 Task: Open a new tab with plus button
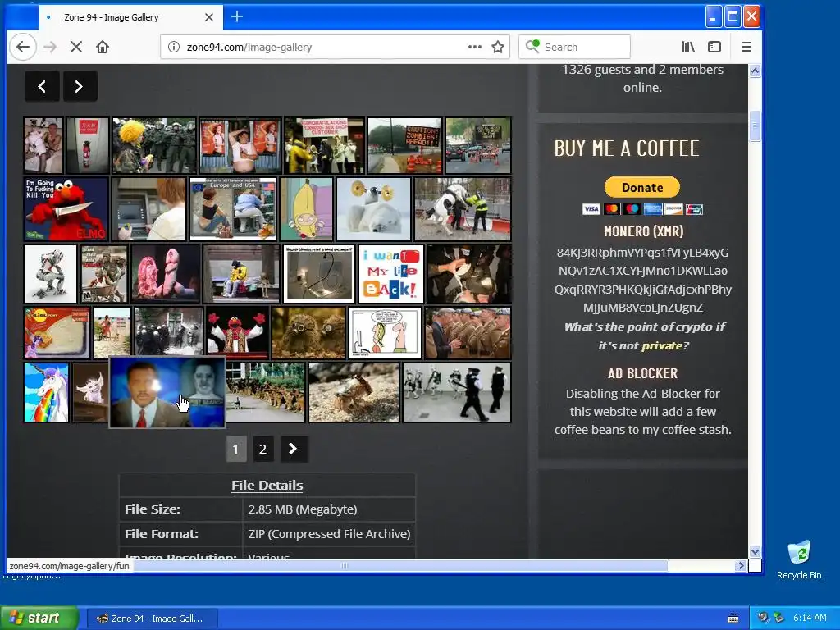[x=237, y=16]
